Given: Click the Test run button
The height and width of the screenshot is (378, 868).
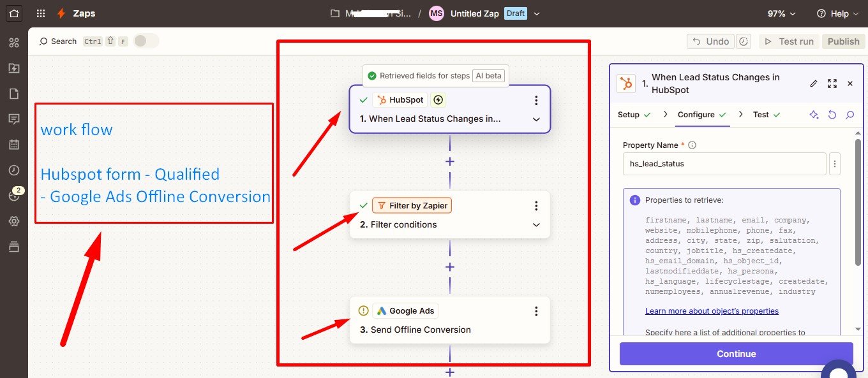Looking at the screenshot, I should click(x=789, y=41).
